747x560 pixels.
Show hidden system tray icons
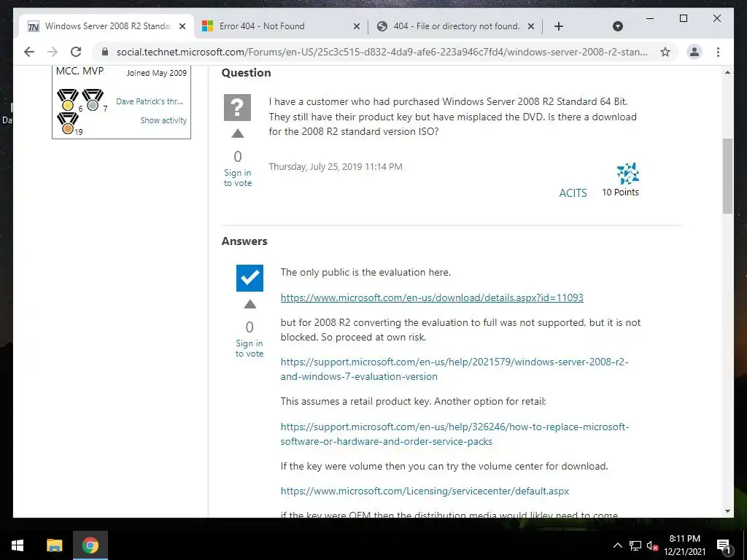pyautogui.click(x=617, y=545)
